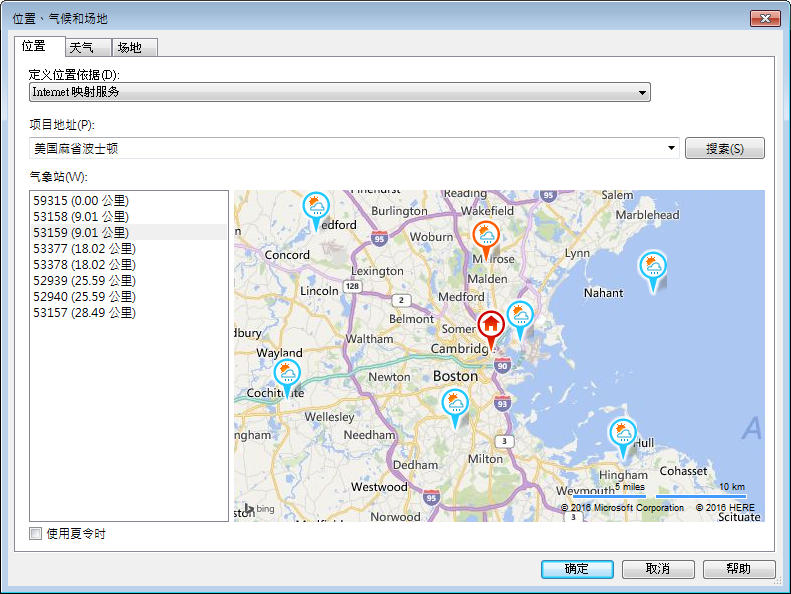Select the weather station pin near Hull
791x594 pixels.
point(623,438)
